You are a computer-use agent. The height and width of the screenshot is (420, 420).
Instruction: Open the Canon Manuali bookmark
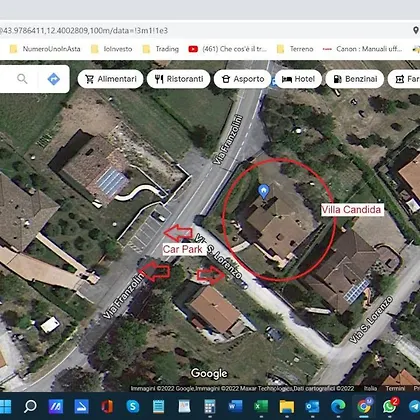362,49
